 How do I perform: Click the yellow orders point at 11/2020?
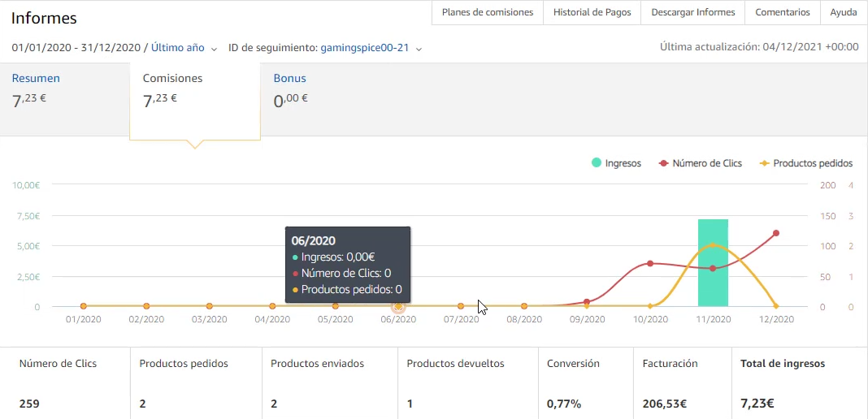click(713, 245)
